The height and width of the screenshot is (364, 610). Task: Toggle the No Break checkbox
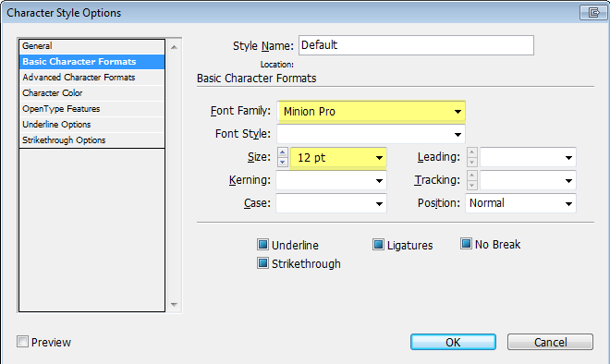(466, 244)
